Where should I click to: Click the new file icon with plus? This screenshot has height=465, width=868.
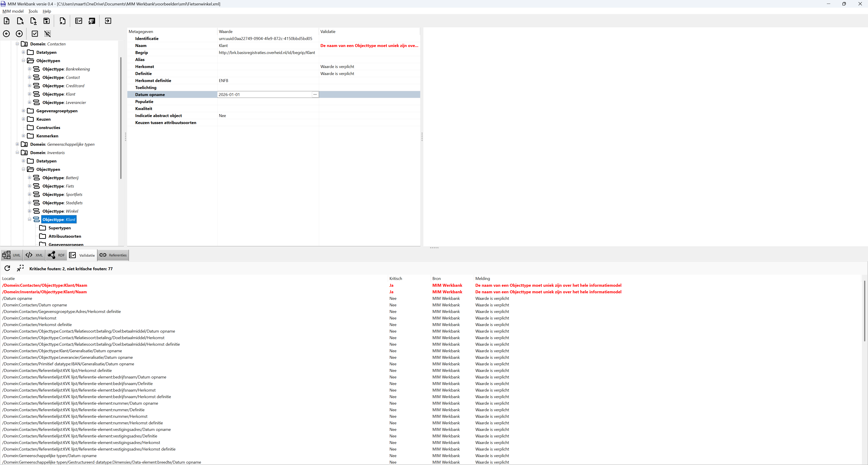6,21
